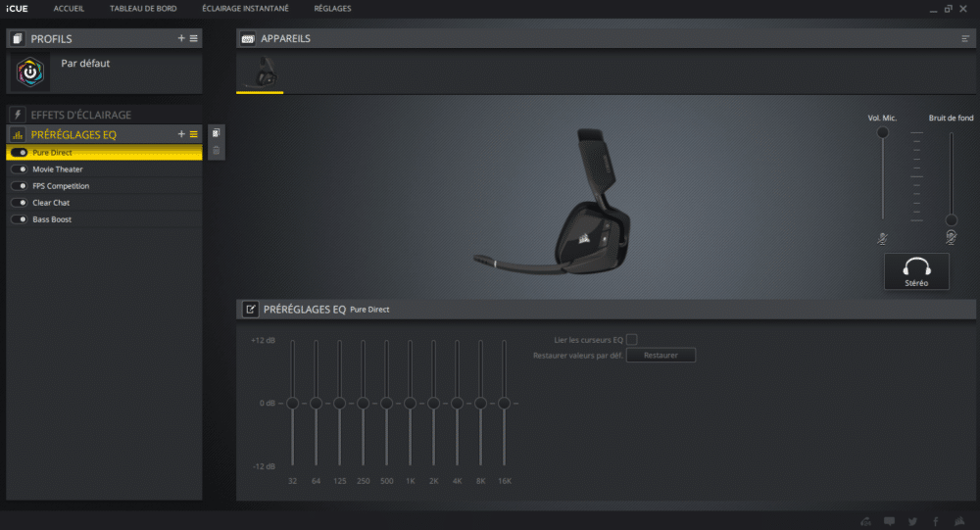Click the Stéréo headphone button

coord(916,271)
